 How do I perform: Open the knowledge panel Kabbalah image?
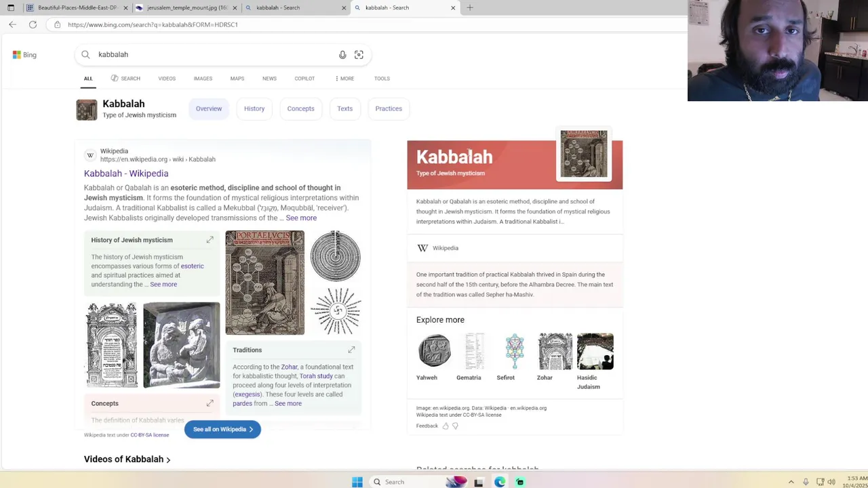coord(584,154)
